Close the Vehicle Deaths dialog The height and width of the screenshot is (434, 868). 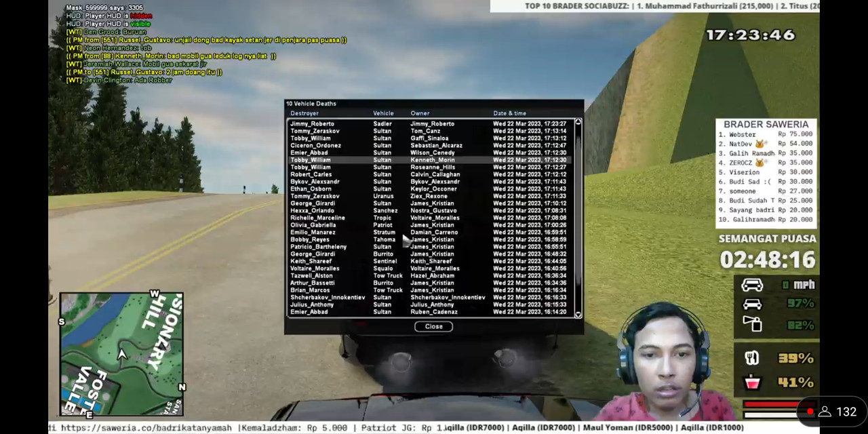coord(433,326)
